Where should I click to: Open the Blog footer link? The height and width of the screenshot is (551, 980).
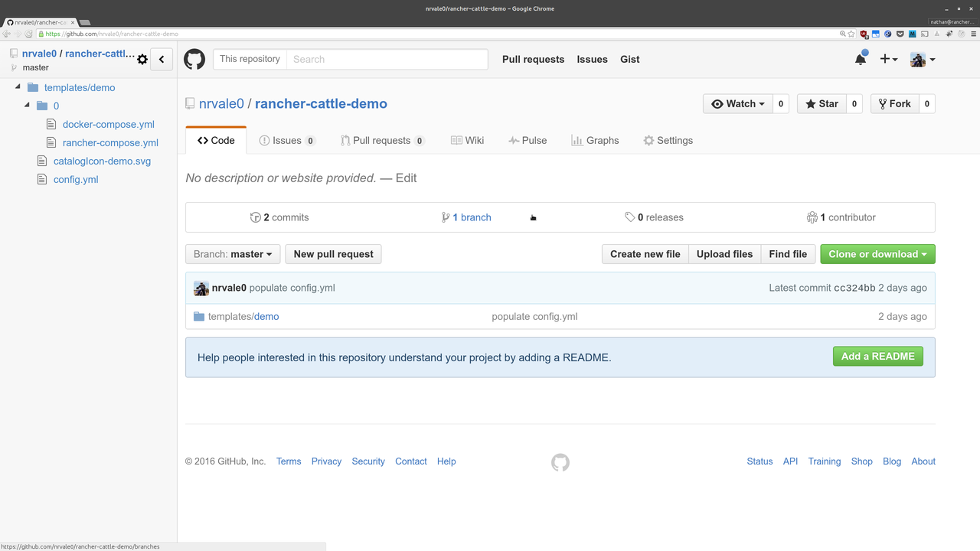pyautogui.click(x=892, y=461)
